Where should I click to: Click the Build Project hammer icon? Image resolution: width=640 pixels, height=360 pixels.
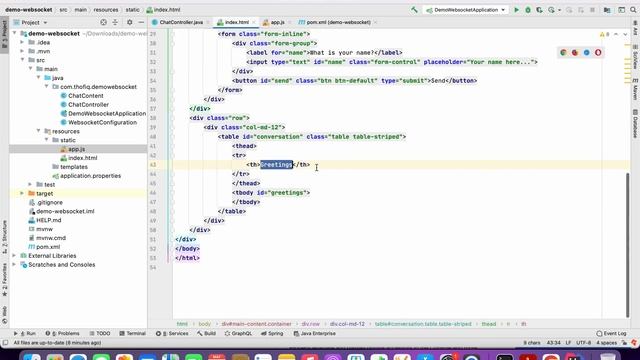pyautogui.click(x=414, y=10)
